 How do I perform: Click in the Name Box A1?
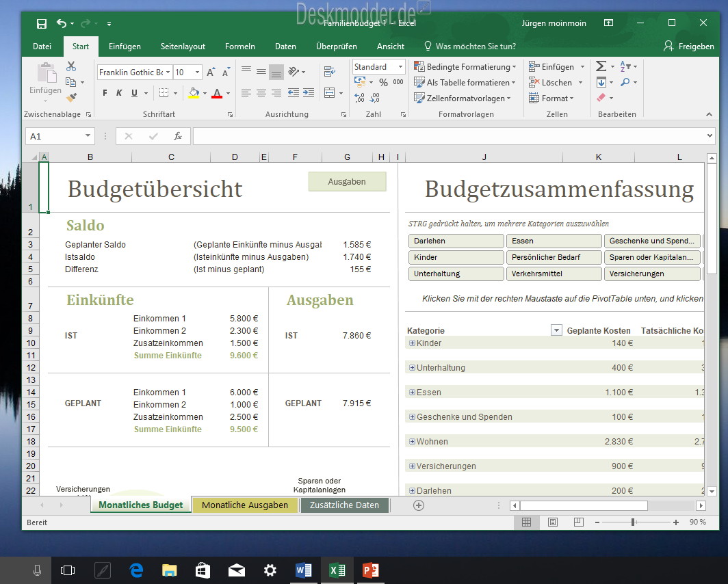tap(60, 136)
